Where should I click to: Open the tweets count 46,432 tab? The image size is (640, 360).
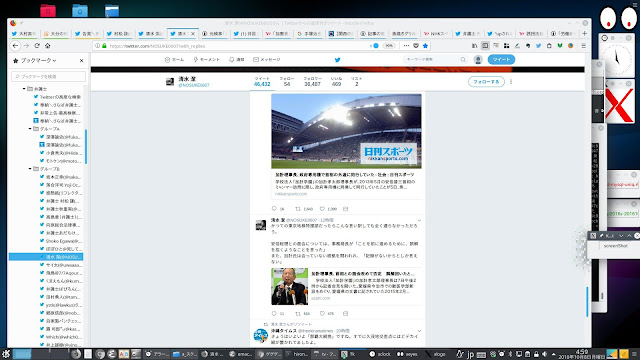pyautogui.click(x=262, y=81)
